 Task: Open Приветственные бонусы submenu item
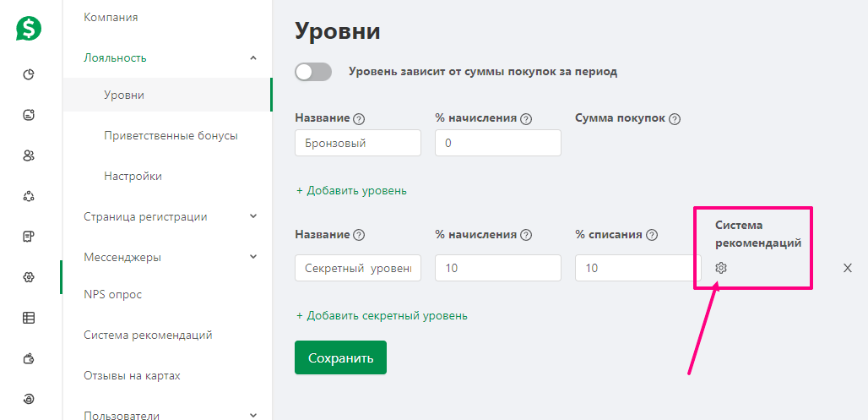pos(171,136)
